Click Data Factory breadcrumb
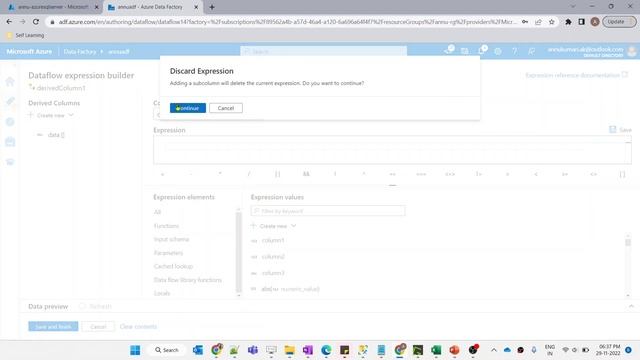The width and height of the screenshot is (640, 360). (x=80, y=51)
